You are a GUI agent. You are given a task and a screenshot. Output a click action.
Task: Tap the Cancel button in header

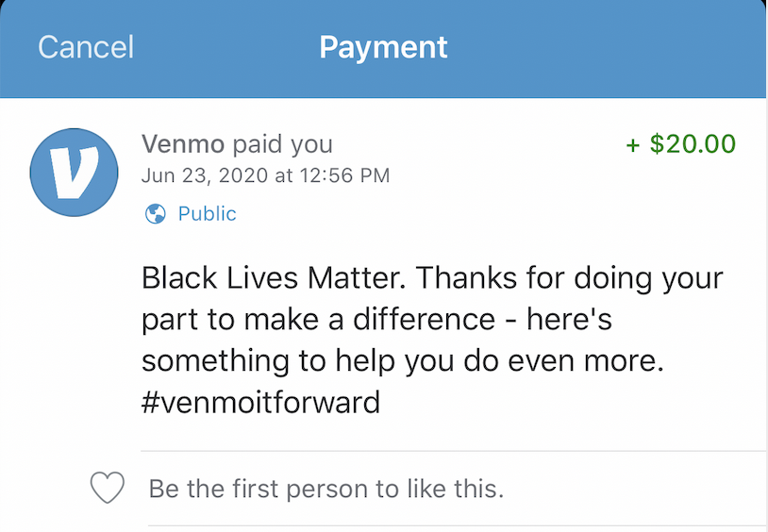pyautogui.click(x=86, y=47)
